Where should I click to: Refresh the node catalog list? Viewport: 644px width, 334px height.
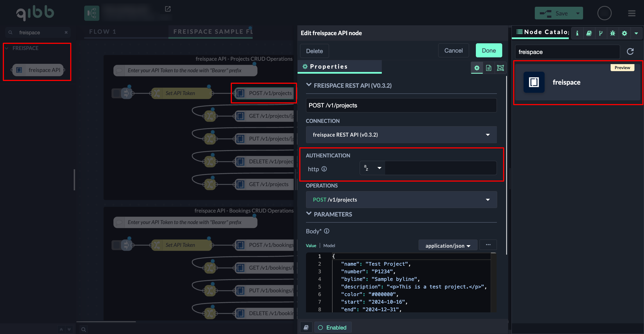coord(630,51)
